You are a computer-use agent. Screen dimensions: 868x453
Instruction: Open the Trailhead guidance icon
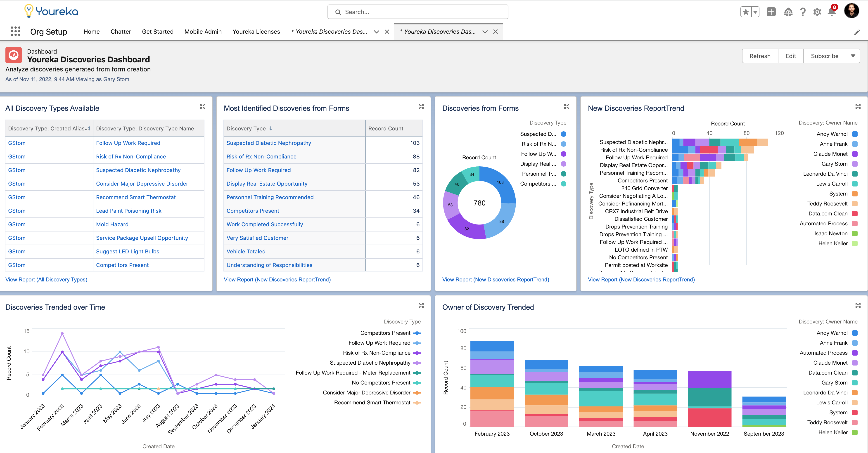tap(788, 12)
